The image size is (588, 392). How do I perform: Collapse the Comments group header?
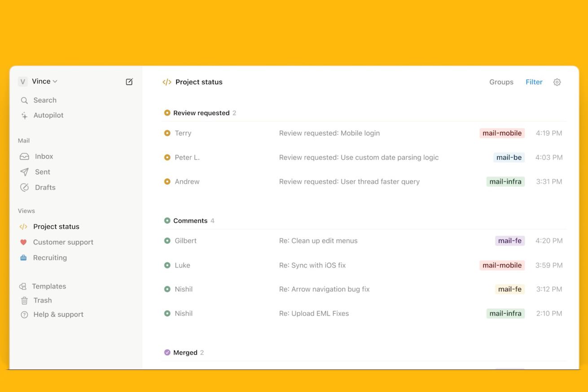pos(190,221)
